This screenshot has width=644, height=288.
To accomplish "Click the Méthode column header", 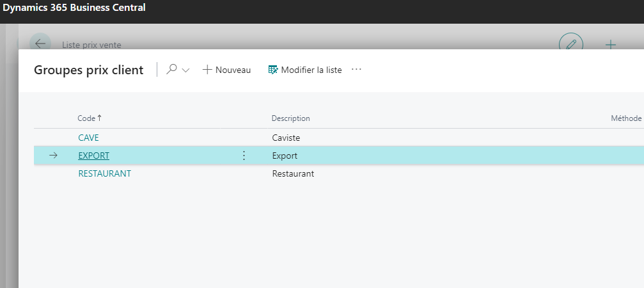I will (626, 118).
